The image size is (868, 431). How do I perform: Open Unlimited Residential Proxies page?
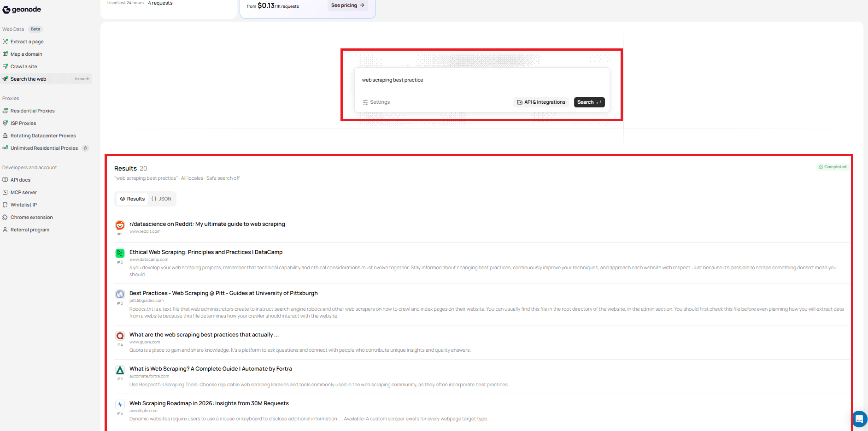coord(44,148)
